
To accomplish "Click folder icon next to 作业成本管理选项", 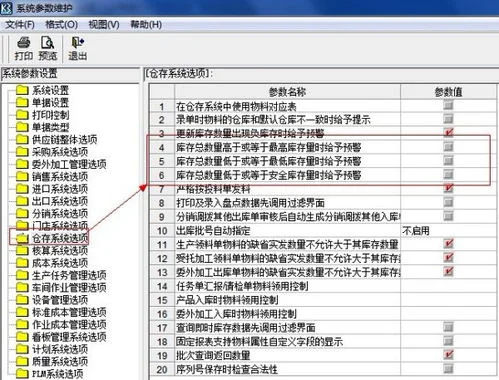I will [22, 324].
